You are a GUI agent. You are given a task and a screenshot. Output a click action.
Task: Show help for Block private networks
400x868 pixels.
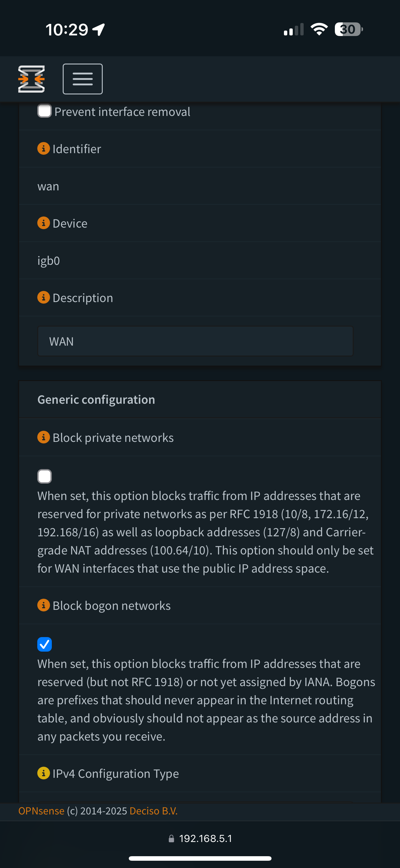pos(44,437)
